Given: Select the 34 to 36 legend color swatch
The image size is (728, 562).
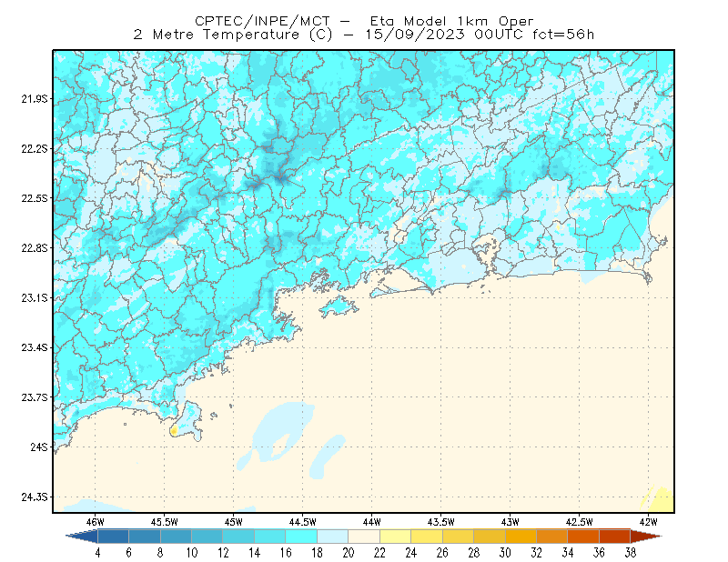Looking at the screenshot, I should tap(583, 537).
